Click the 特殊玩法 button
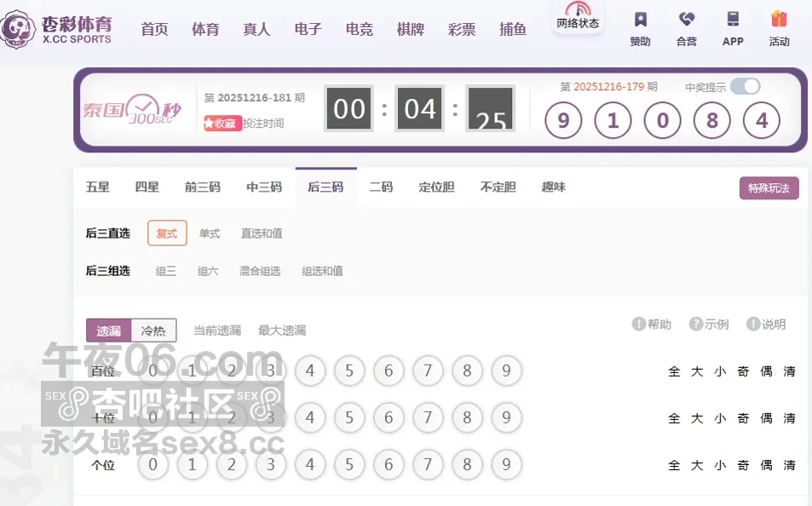This screenshot has width=812, height=506. [769, 188]
